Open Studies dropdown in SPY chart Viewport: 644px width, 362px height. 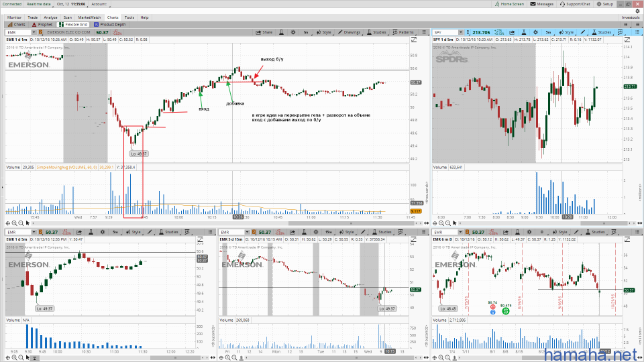(602, 32)
